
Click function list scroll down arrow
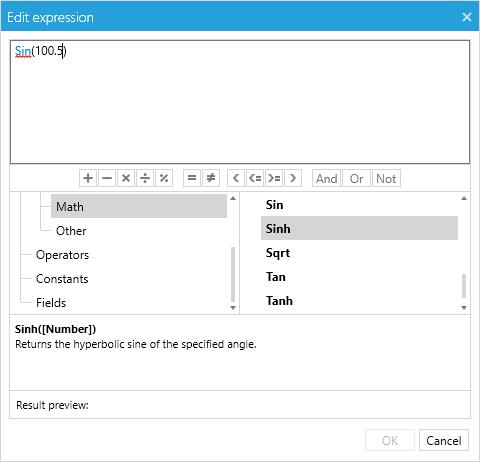464,308
